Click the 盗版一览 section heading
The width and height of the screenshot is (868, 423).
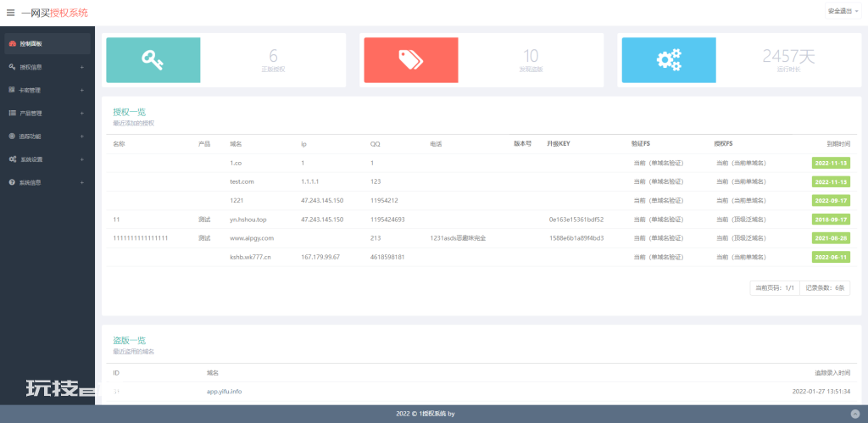pos(130,341)
